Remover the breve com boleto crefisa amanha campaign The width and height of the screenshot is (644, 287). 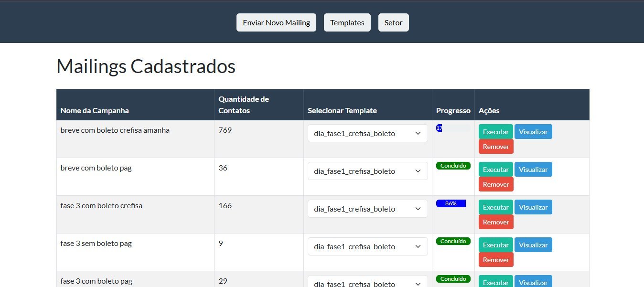point(496,146)
